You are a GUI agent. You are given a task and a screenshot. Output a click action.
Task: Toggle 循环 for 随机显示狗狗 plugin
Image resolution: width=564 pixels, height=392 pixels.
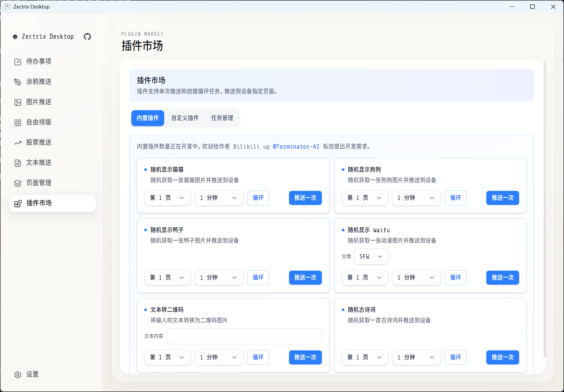pos(455,198)
